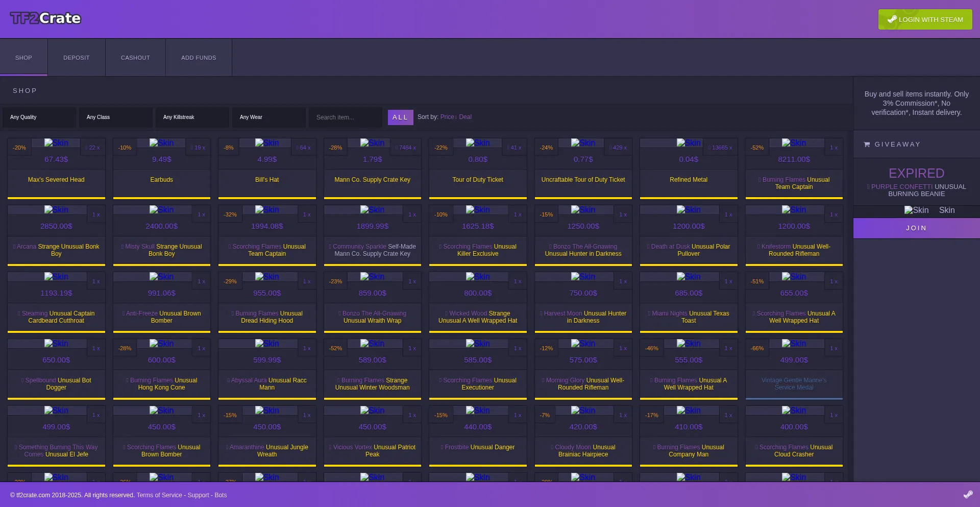
Task: Open the Any Killstreak dropdown
Action: (192, 117)
